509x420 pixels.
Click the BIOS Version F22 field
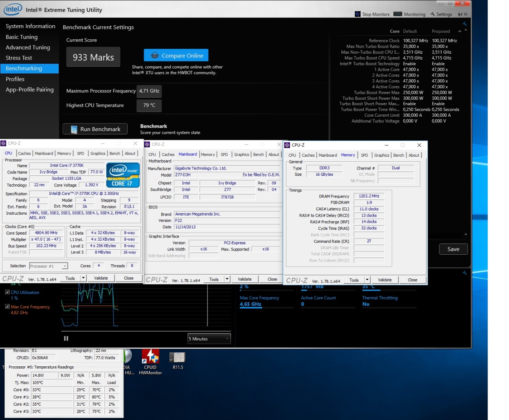(x=227, y=220)
